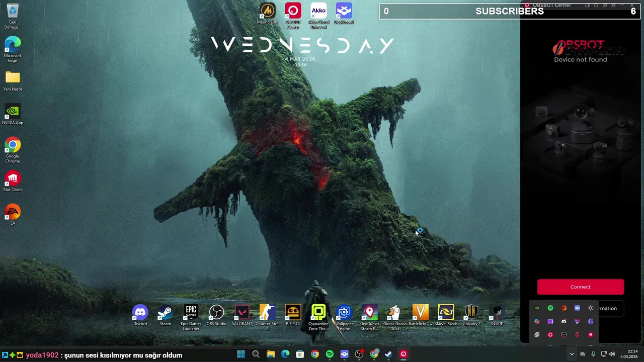The image size is (644, 362).
Task: Click NVIDIA icon in tray overflow
Action: point(537,308)
